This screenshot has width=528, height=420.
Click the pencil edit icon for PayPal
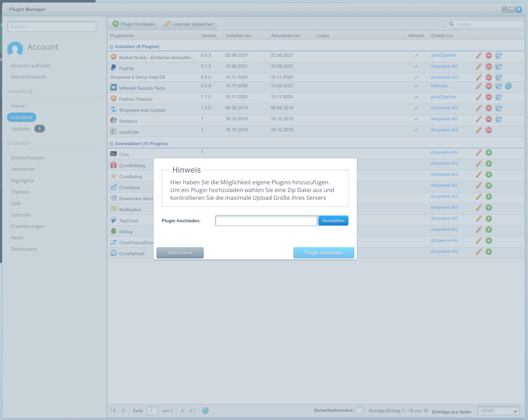click(x=479, y=66)
